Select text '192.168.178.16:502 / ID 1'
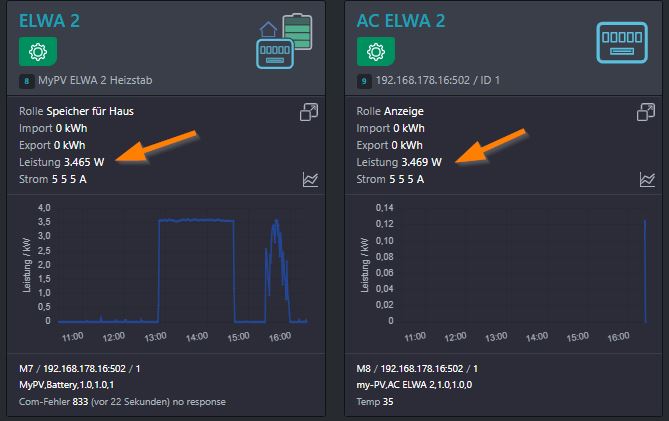Viewport: 669px width, 421px height. point(437,80)
